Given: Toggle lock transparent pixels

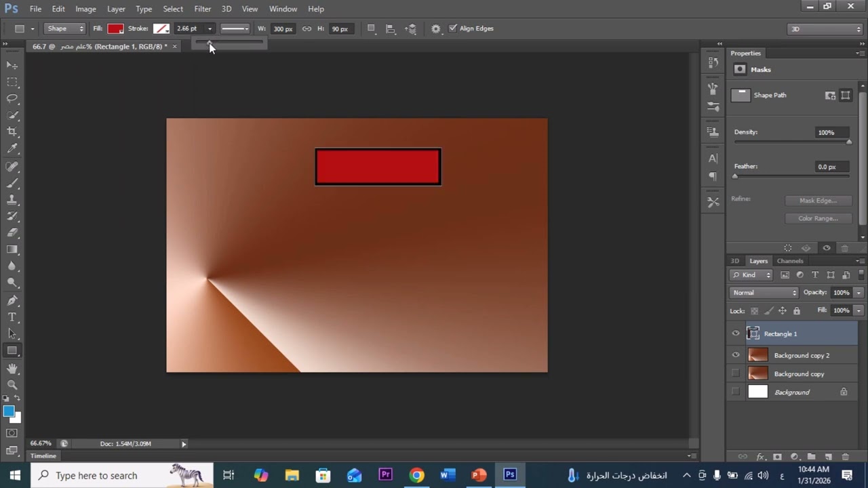Looking at the screenshot, I should (754, 310).
